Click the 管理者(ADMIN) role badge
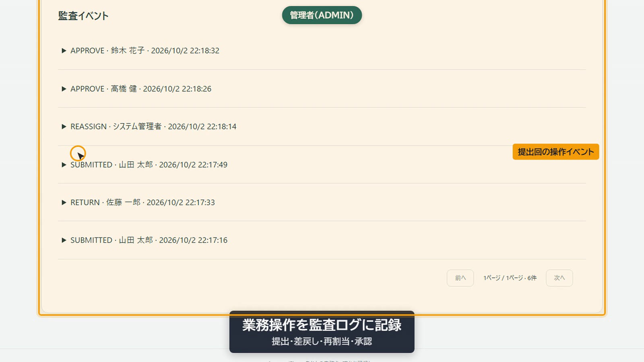Viewport: 644px width, 362px height. coord(322,15)
